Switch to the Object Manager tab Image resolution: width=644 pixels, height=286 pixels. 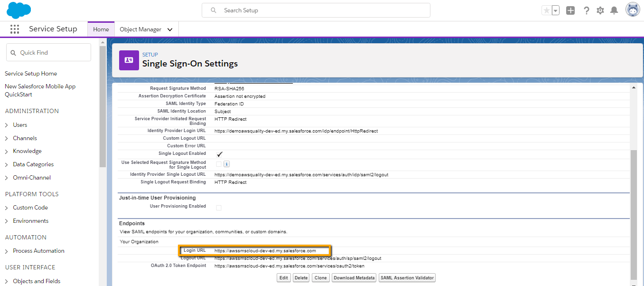140,29
